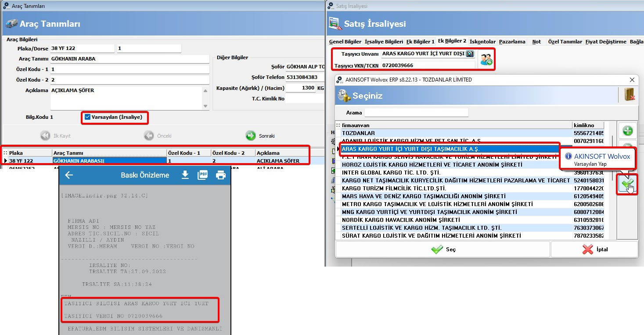Click the GÖKHANIN ARABASI grid cell
Viewport: 644px width, 335px height.
[x=109, y=161]
